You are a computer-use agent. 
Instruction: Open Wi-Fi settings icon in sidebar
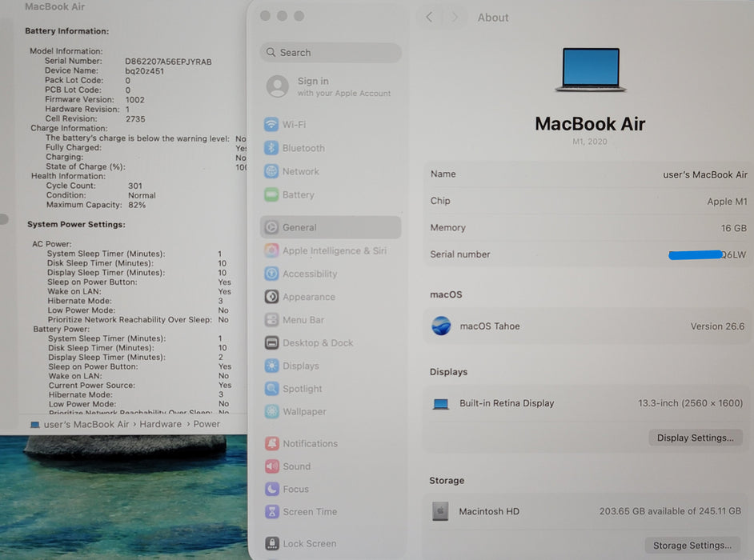(271, 125)
